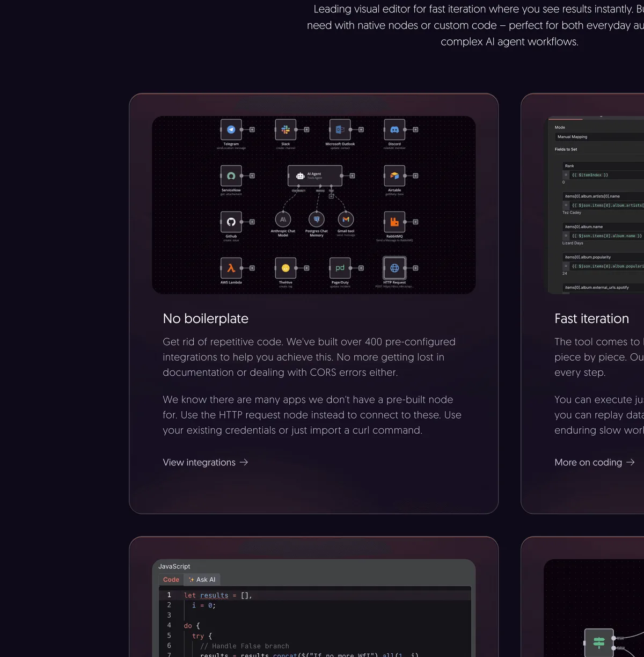Select the Microsoft Outlook node icon
644x657 pixels.
point(340,129)
